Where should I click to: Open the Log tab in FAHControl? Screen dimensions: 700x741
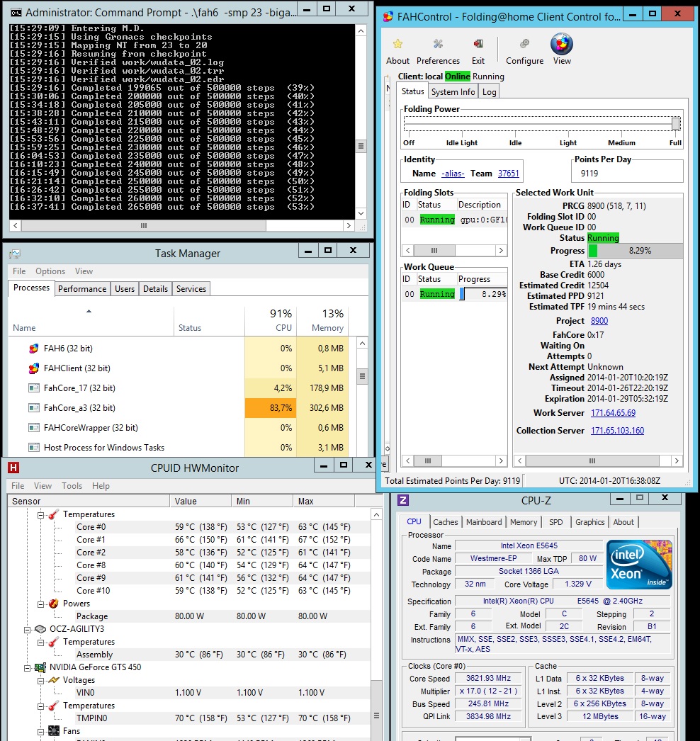coord(489,91)
